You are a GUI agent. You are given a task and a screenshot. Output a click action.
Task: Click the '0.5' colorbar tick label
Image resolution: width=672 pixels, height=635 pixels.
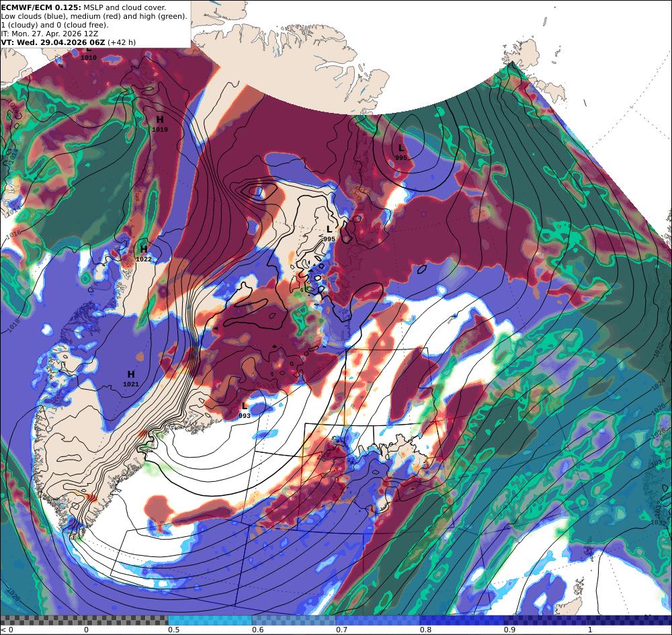pyautogui.click(x=173, y=630)
